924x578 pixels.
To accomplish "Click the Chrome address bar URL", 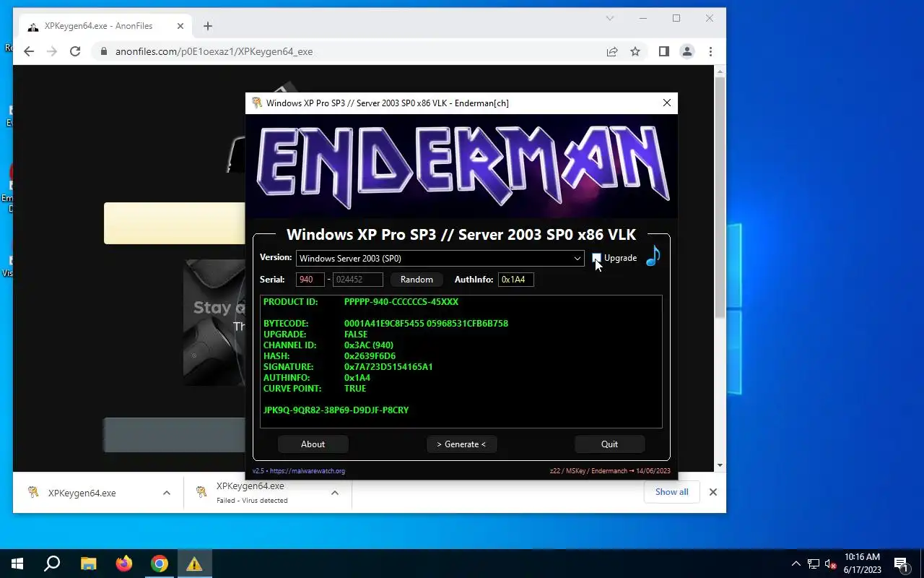I will click(x=214, y=52).
